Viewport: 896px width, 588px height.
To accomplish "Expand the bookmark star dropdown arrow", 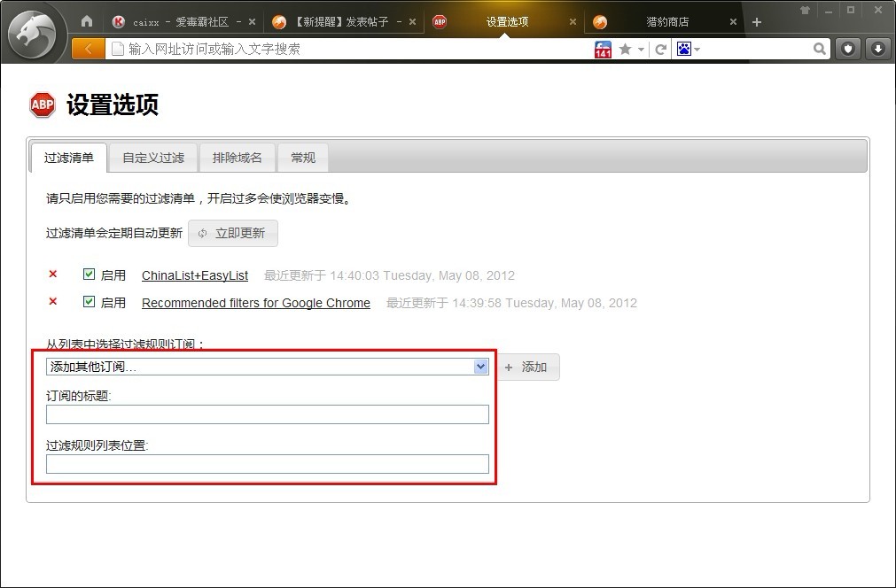I will [x=641, y=50].
